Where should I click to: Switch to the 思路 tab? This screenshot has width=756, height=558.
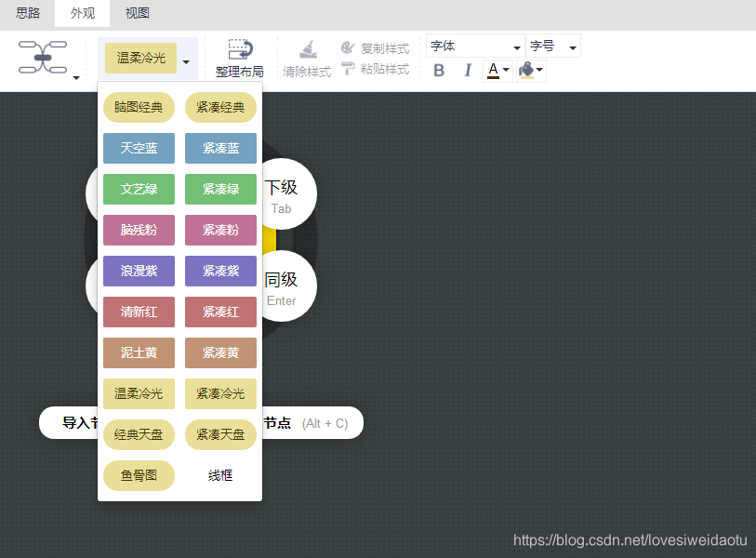28,13
